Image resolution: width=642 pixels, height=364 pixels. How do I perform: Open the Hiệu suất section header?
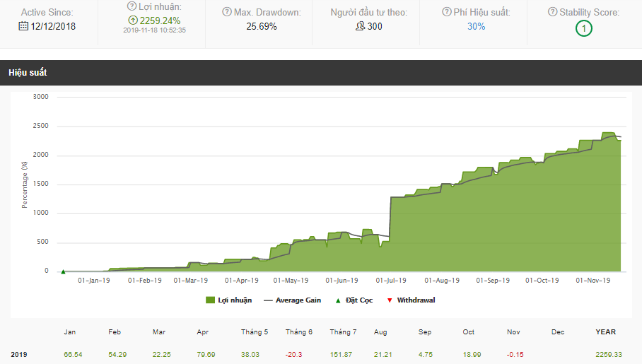28,73
